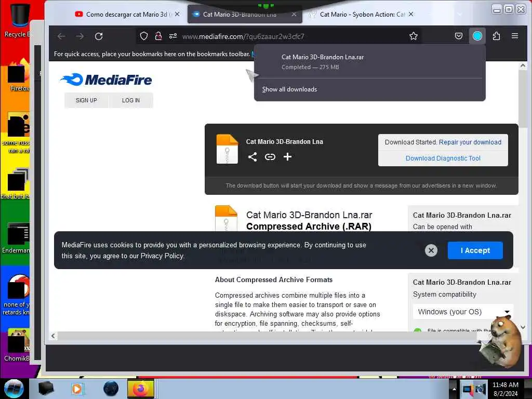Show hidden tray icons arrow
The image size is (532, 399).
tap(454, 389)
